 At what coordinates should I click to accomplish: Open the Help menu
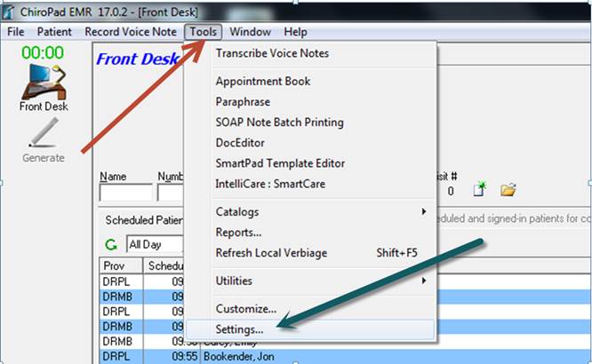pos(295,32)
